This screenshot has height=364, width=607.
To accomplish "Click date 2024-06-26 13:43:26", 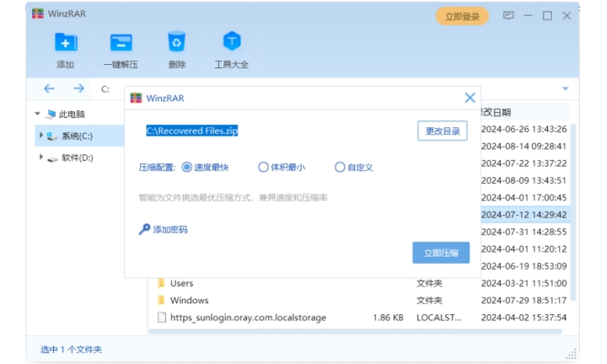I will click(524, 129).
